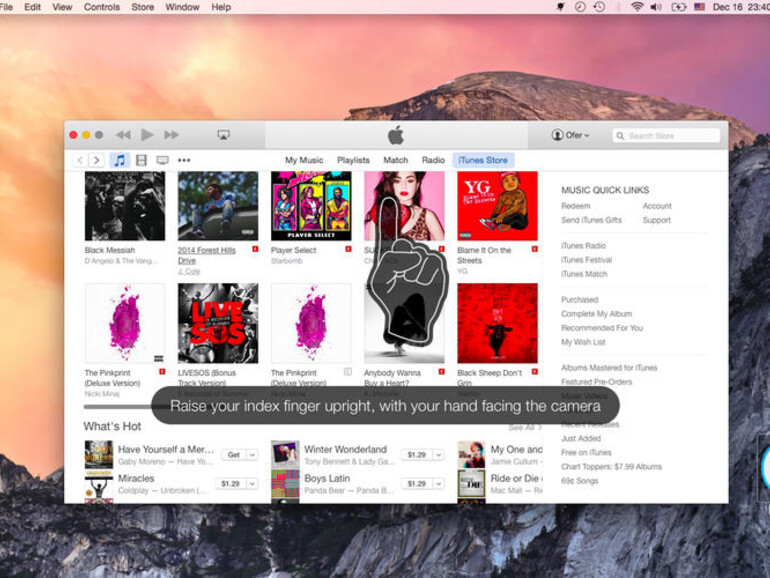Open the Window menu
770x578 pixels.
pos(182,7)
